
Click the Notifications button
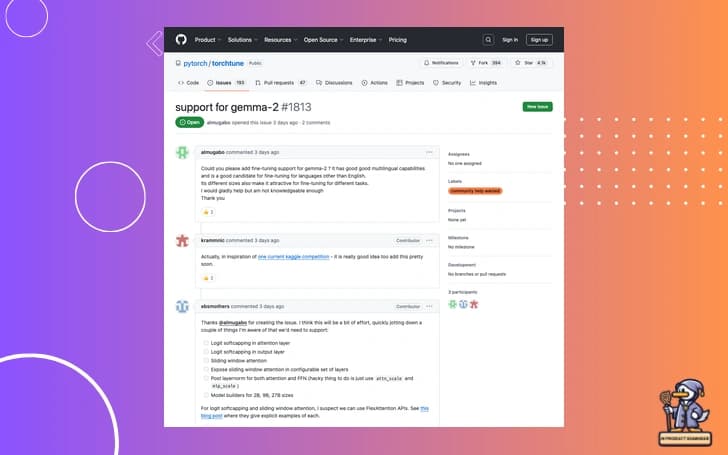tap(441, 63)
